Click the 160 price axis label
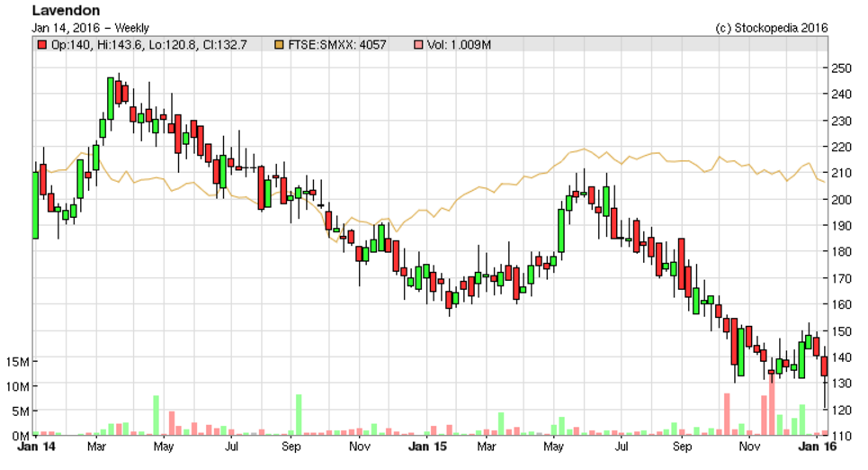This screenshot has height=470, width=868. [x=841, y=305]
